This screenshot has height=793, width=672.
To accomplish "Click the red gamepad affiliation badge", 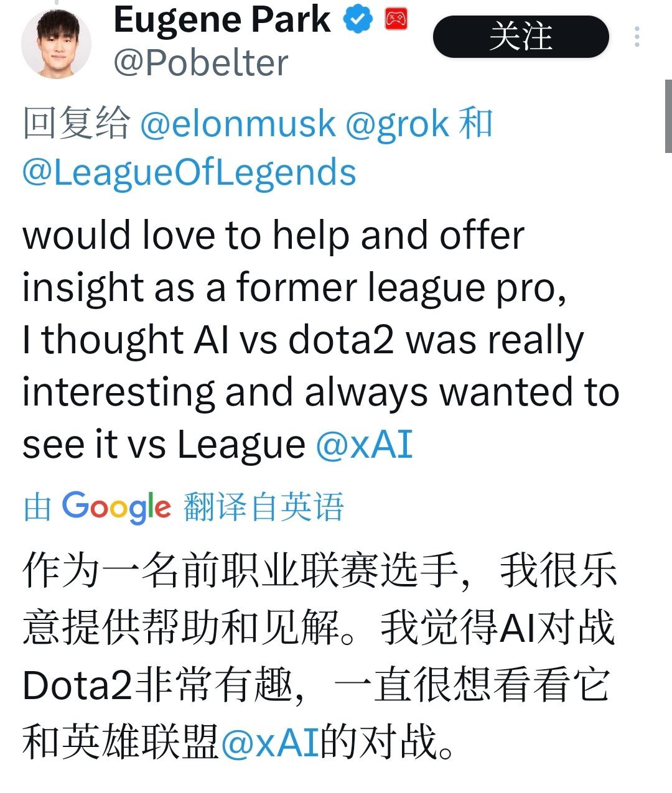I will pyautogui.click(x=396, y=19).
